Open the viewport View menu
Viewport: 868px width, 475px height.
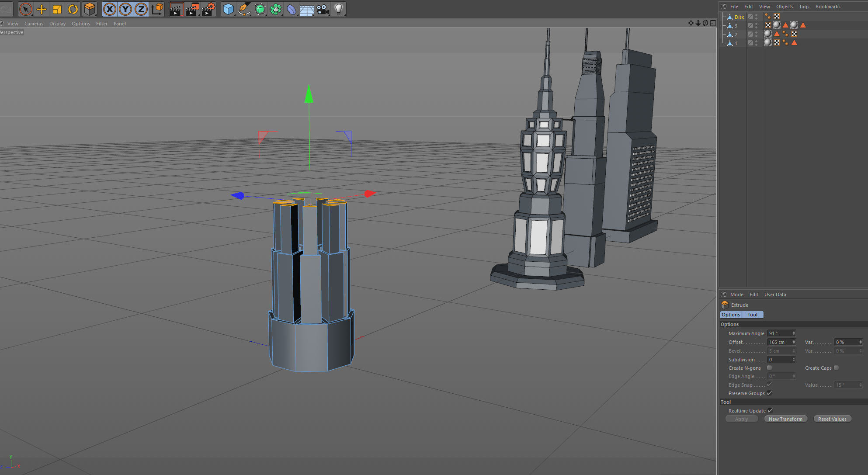point(13,24)
